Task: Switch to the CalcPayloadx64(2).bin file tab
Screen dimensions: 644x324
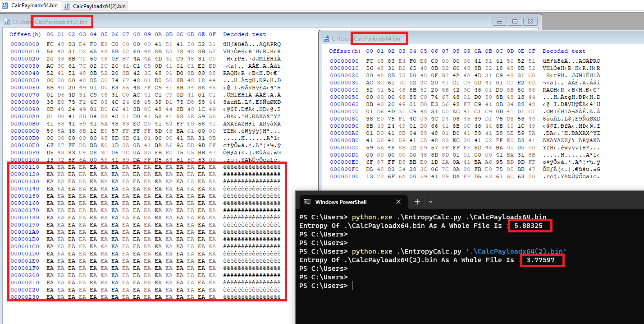Action: click(99, 6)
